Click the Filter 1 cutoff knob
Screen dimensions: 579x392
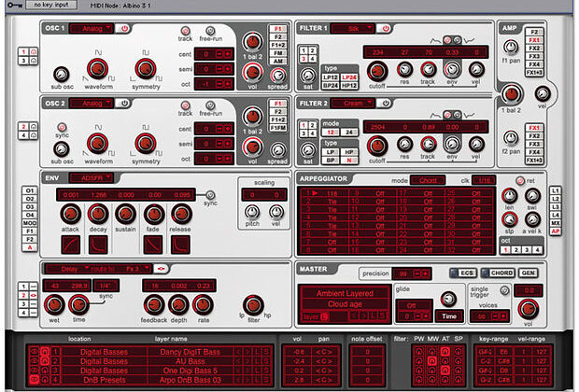(377, 71)
